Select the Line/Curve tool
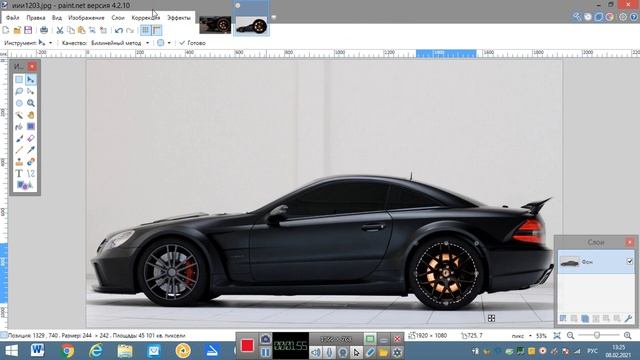 pyautogui.click(x=31, y=174)
